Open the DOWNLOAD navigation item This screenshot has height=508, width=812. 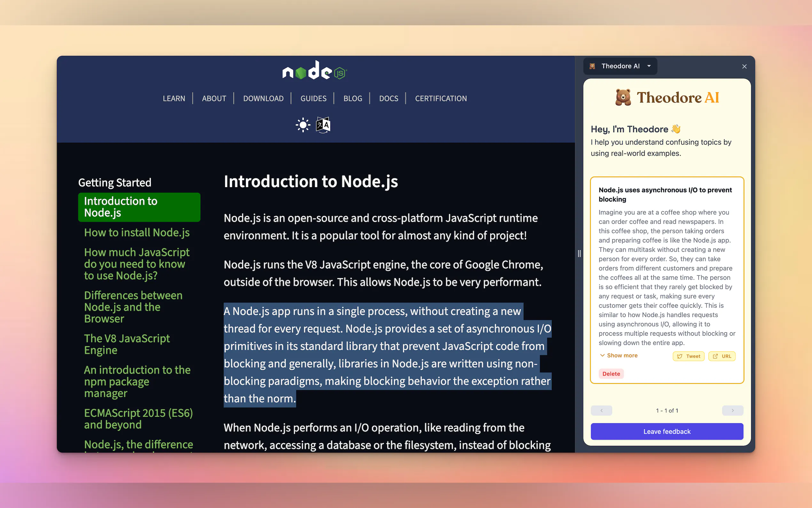coord(263,99)
